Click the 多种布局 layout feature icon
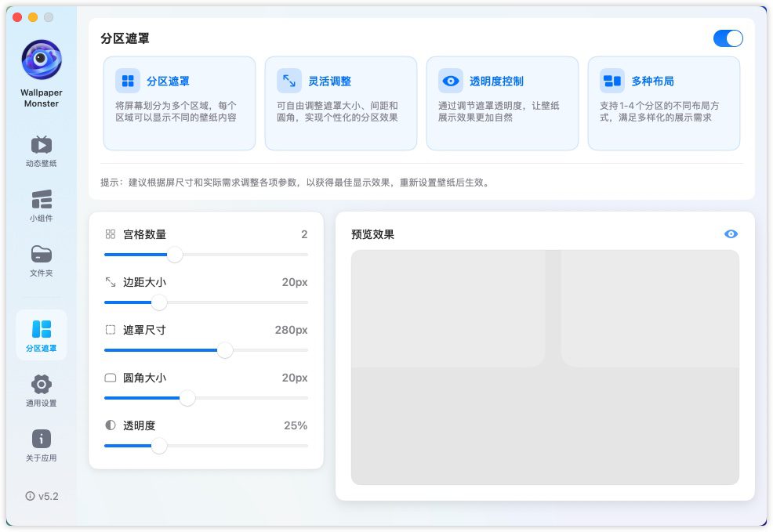This screenshot has width=773, height=532. tap(612, 81)
